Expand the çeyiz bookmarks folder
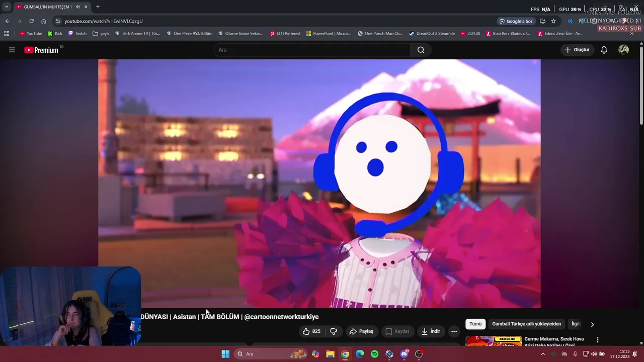 coord(101,34)
